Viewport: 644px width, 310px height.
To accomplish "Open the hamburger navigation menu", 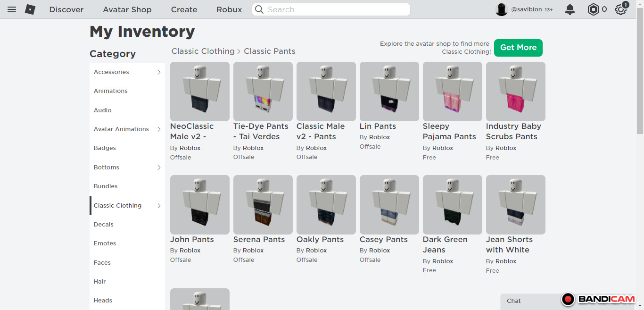I will [12, 9].
